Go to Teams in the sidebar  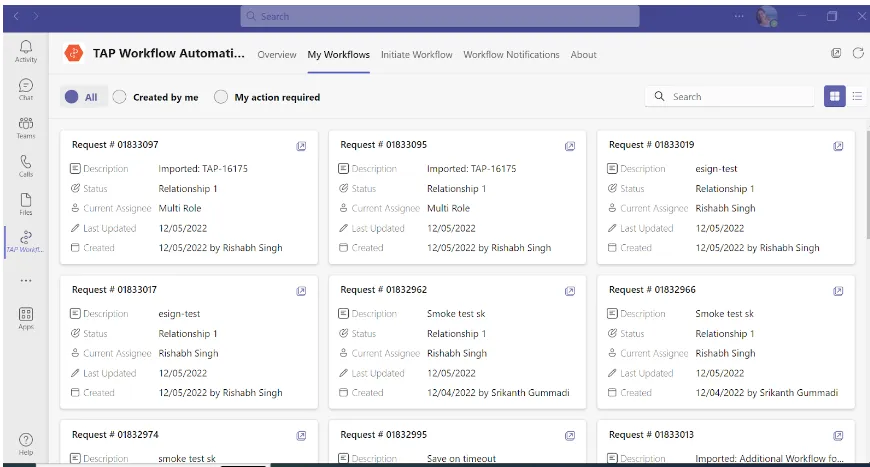pyautogui.click(x=26, y=127)
